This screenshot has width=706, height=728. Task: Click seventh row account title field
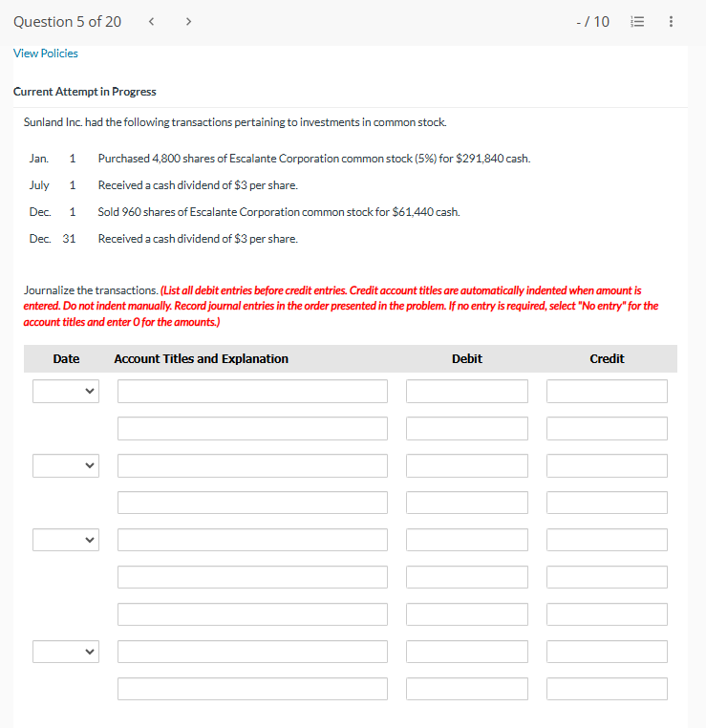tap(252, 614)
